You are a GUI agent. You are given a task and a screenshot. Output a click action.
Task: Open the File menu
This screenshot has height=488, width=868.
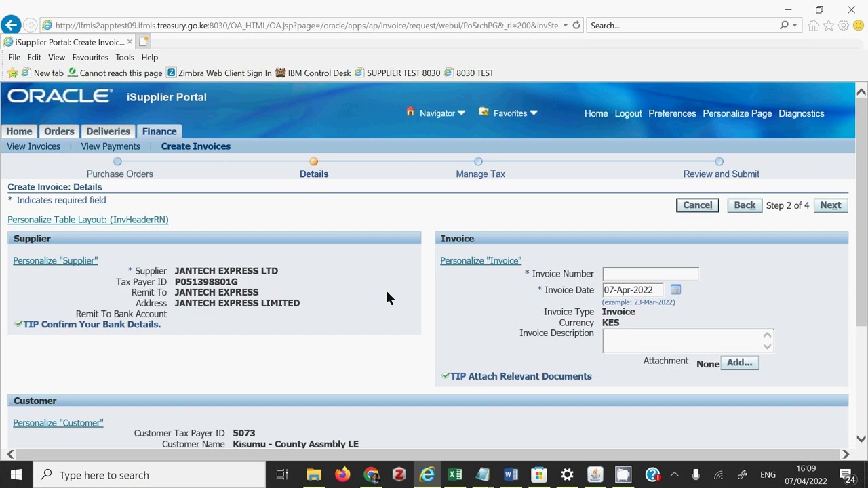click(14, 57)
